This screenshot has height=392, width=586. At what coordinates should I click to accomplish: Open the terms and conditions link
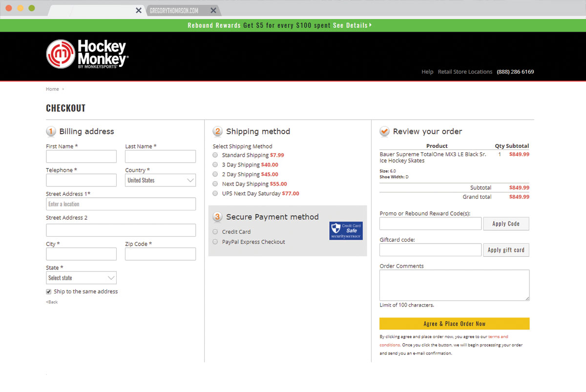(444, 341)
